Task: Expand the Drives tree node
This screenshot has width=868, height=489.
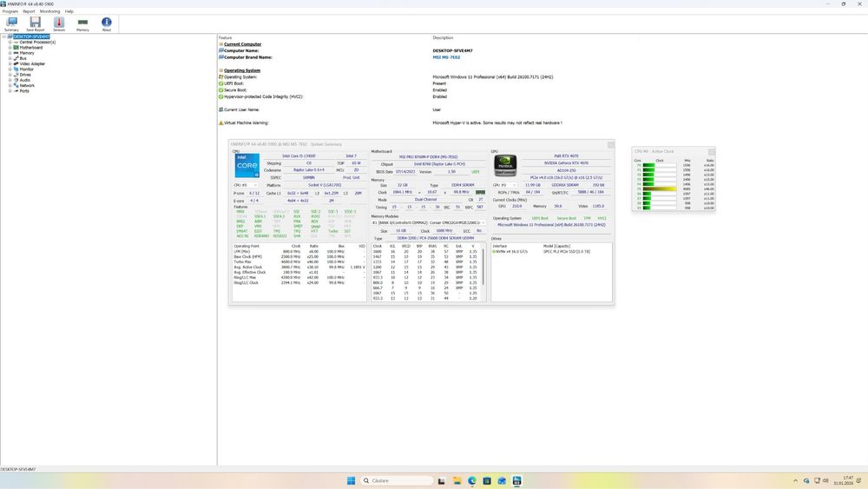Action: point(10,75)
